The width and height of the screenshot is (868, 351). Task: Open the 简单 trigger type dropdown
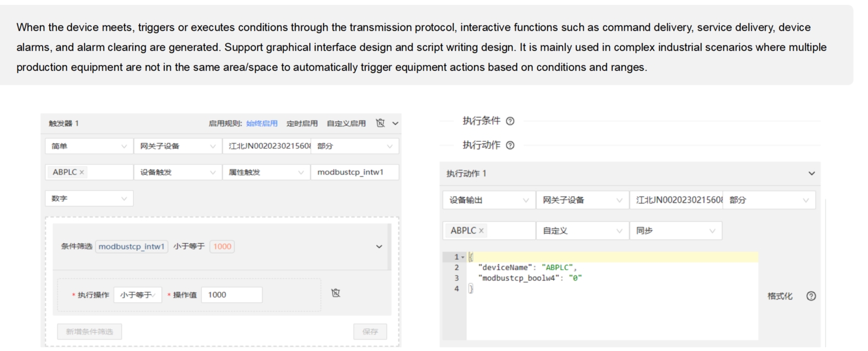89,146
